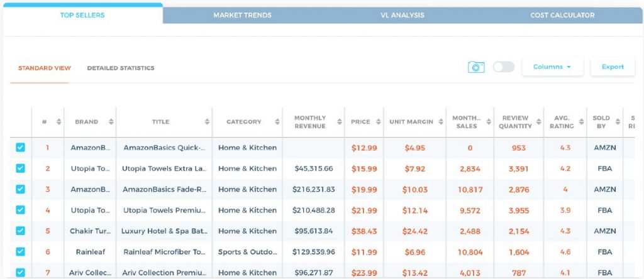The height and width of the screenshot is (279, 644).
Task: Click the 10,817 monthly sales cell
Action: point(470,190)
